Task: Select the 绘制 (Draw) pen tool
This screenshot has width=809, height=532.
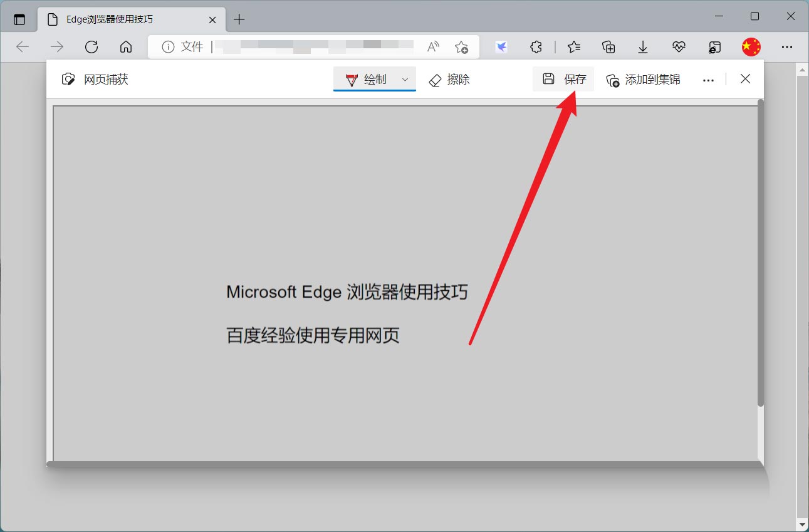Action: point(369,79)
